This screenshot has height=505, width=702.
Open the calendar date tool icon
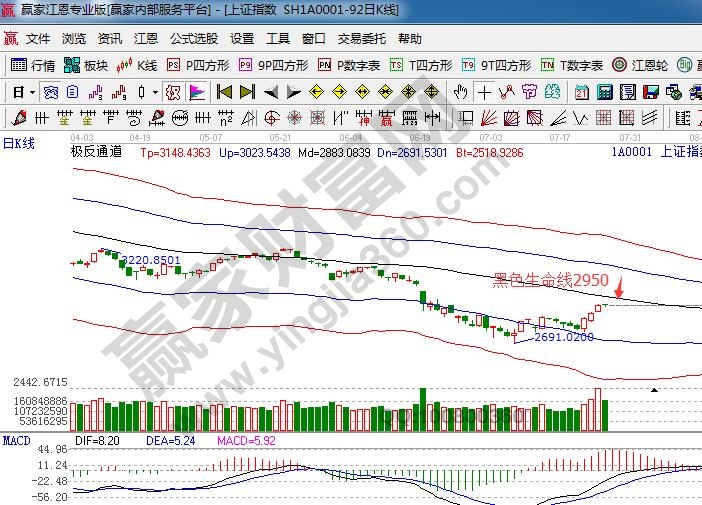coord(581,92)
